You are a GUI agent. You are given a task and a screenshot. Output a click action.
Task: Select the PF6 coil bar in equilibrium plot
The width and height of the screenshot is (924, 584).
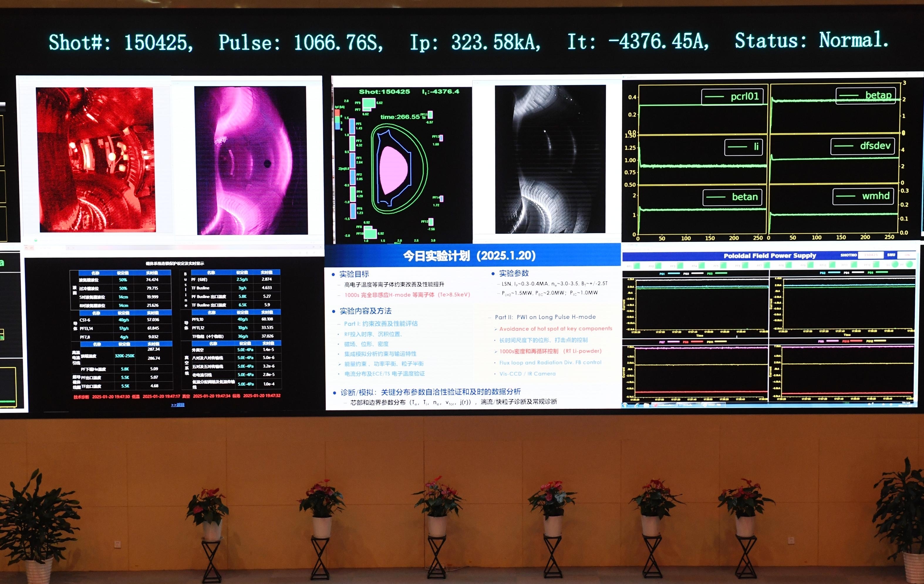353,211
